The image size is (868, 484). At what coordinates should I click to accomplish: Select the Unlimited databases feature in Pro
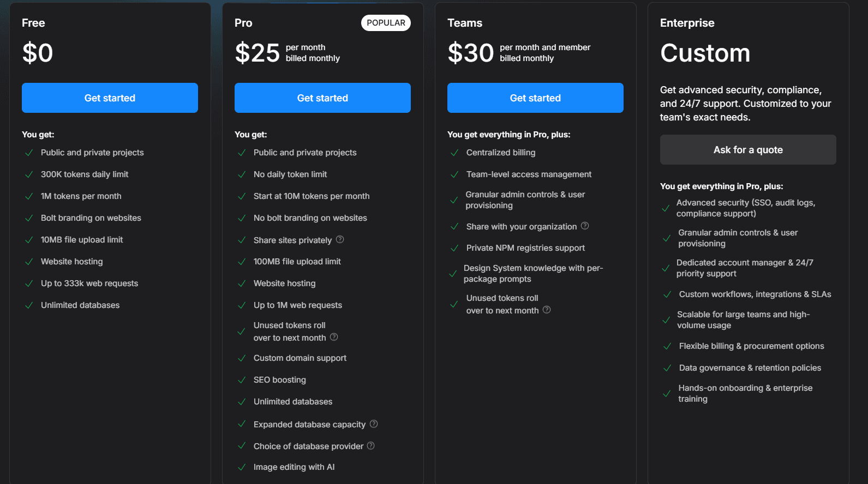pyautogui.click(x=292, y=401)
